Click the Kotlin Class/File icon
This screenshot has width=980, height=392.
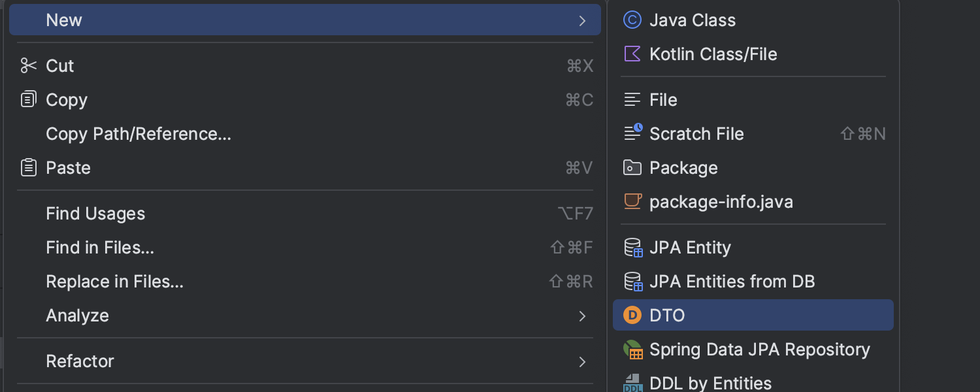pyautogui.click(x=632, y=54)
